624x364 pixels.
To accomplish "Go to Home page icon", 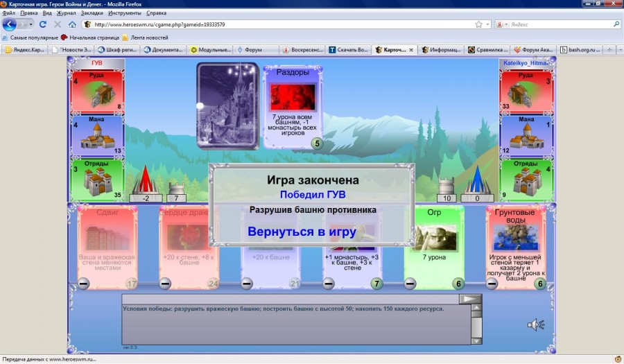I will pyautogui.click(x=72, y=24).
